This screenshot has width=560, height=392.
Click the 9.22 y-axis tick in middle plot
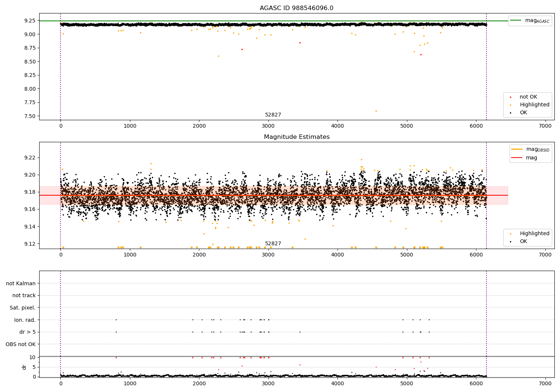tap(29, 158)
